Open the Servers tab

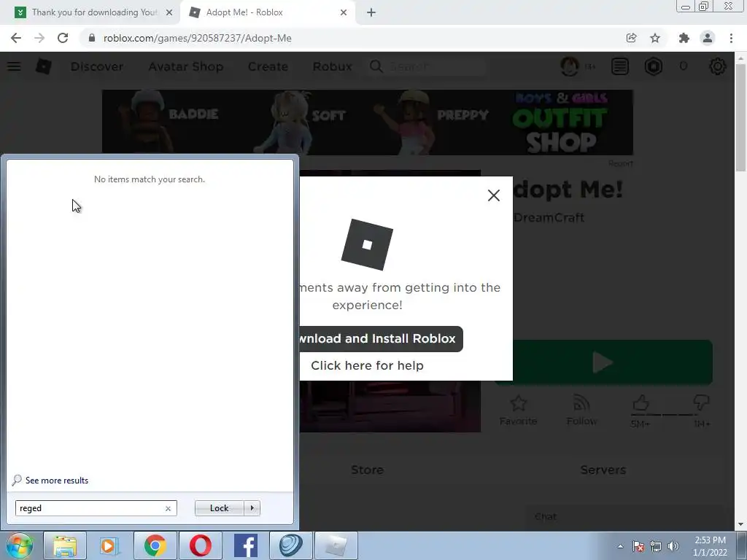603,470
